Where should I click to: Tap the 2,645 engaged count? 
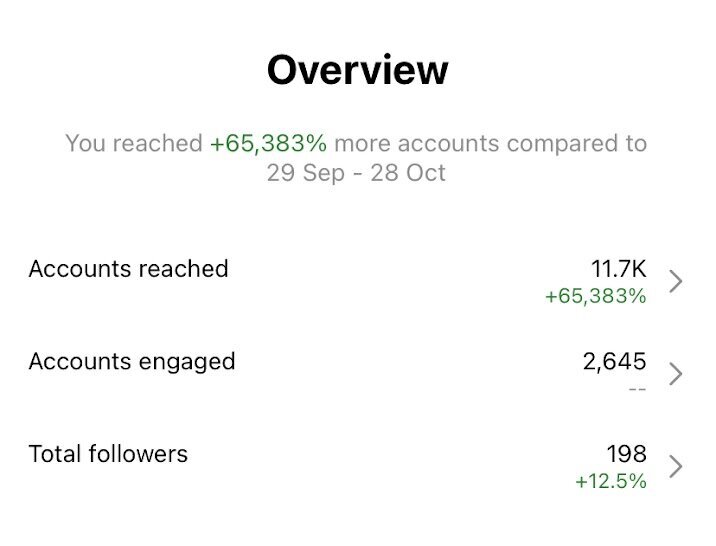pyautogui.click(x=615, y=362)
